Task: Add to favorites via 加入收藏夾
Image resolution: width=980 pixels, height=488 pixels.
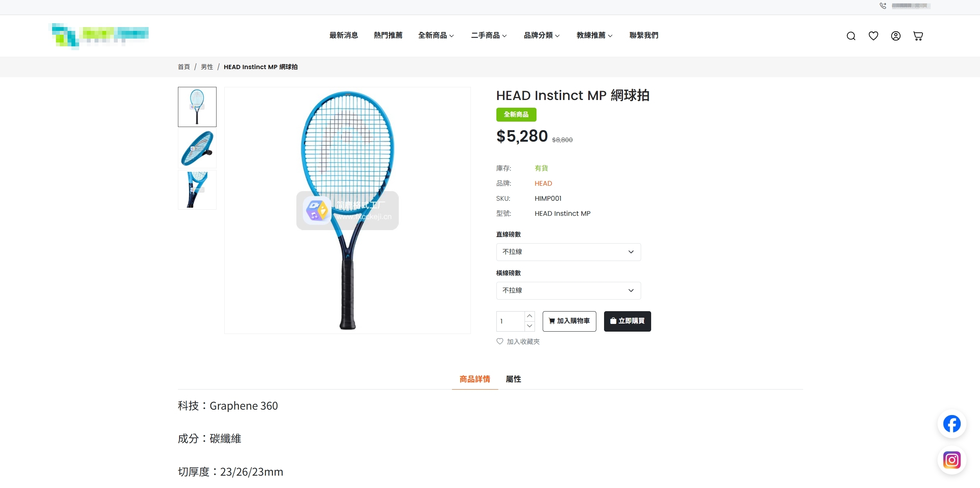Action: [518, 342]
